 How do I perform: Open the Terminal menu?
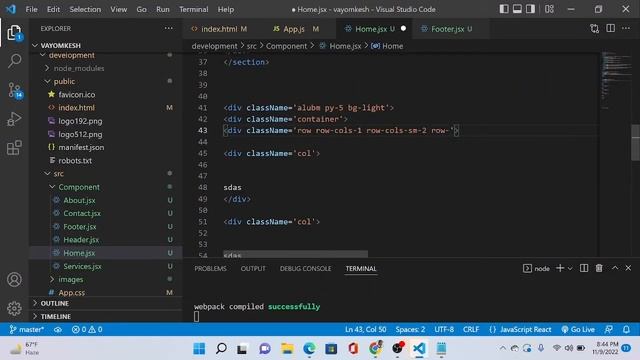point(193,9)
